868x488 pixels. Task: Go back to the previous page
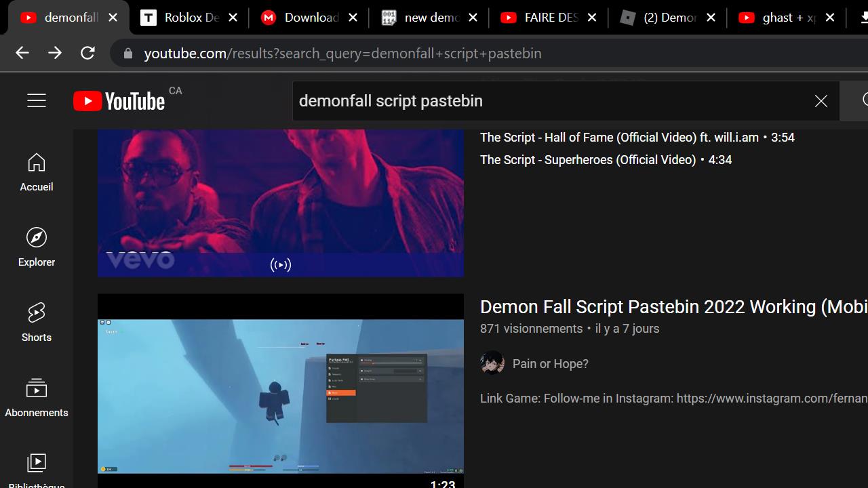pos(22,53)
